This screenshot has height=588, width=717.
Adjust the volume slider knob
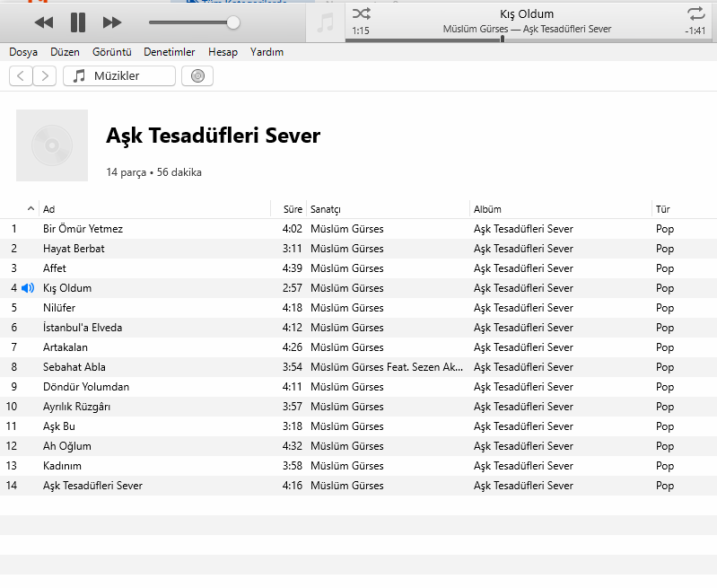(233, 22)
